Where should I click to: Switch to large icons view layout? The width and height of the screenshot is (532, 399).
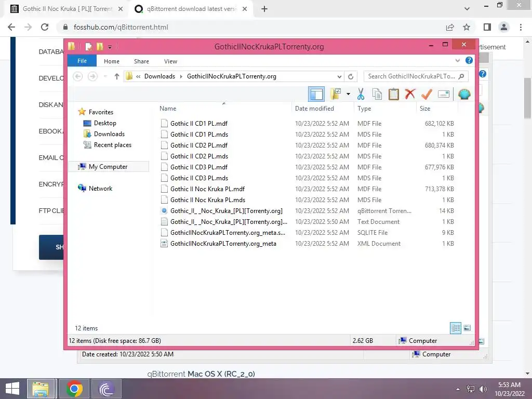coord(467,328)
